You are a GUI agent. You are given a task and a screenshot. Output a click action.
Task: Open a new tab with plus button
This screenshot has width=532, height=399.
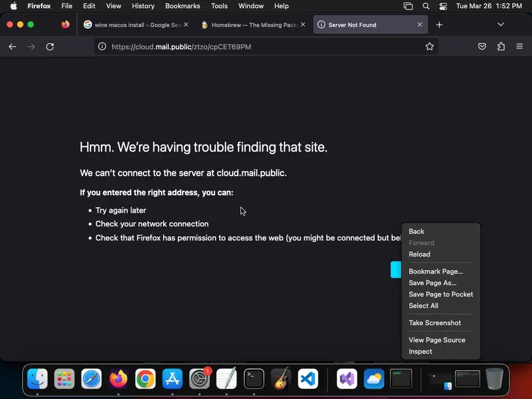[x=439, y=25]
